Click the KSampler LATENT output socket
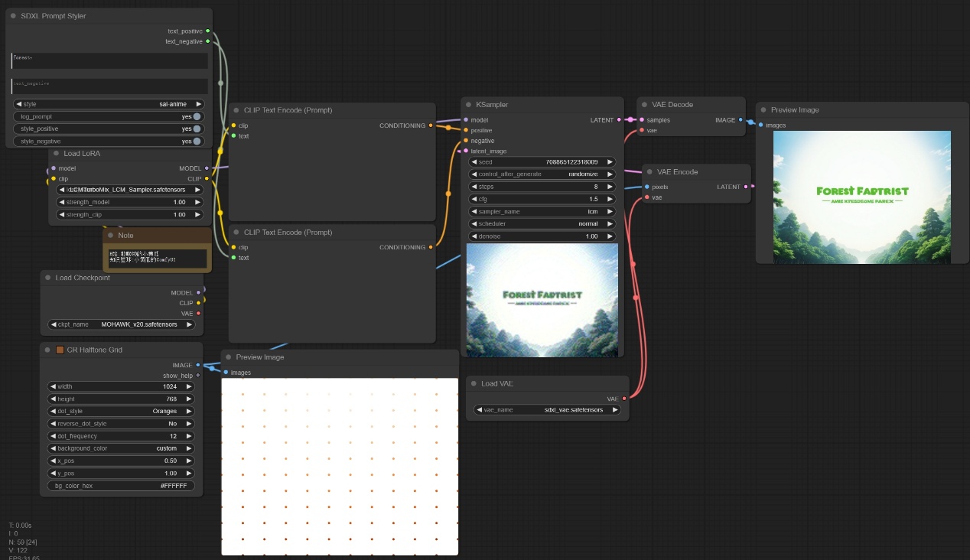The image size is (970, 560). tap(619, 120)
